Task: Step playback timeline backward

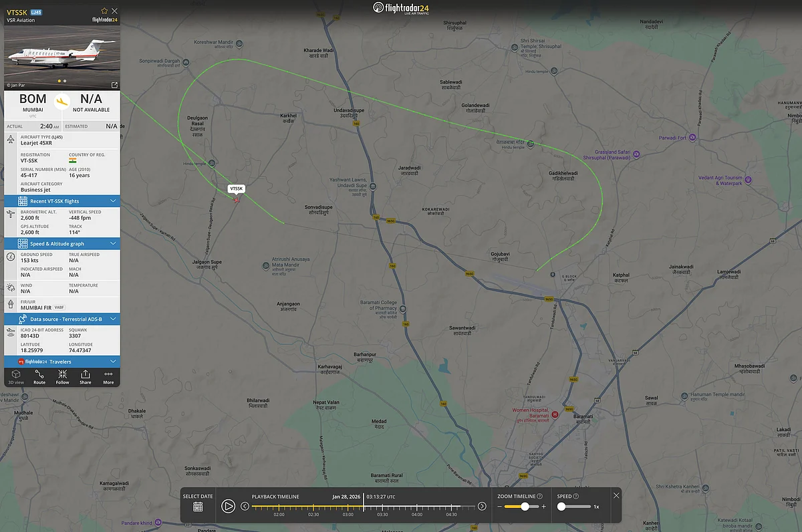Action: point(245,506)
